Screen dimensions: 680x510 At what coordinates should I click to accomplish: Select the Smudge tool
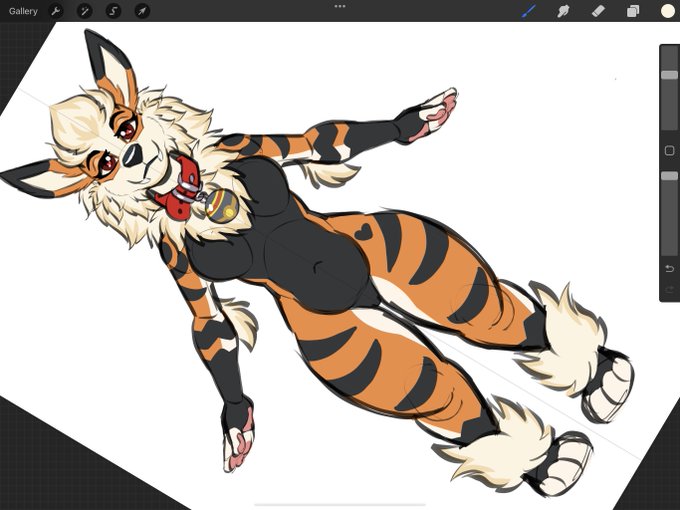[x=563, y=11]
